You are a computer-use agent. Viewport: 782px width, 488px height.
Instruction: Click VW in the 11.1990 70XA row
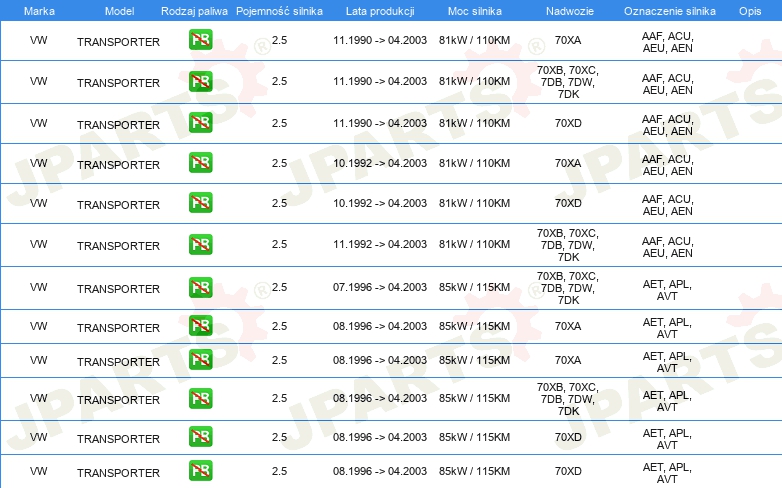38,40
